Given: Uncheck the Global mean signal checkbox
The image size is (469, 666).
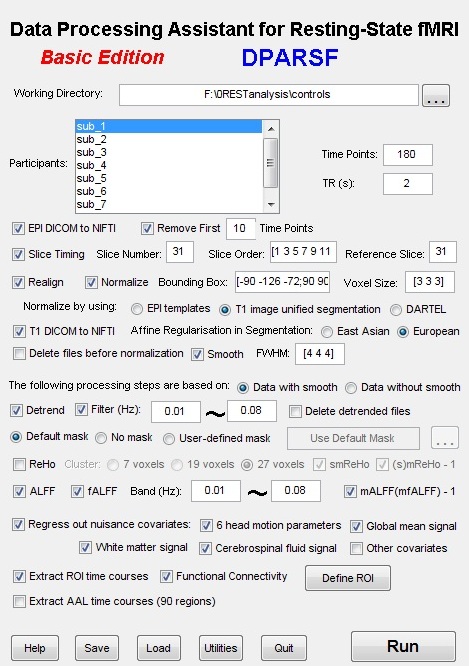Looking at the screenshot, I should point(356,526).
